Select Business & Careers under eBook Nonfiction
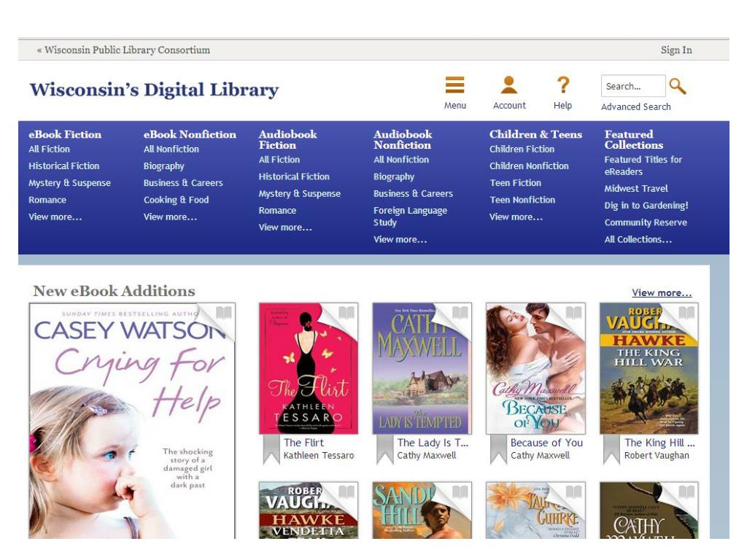 click(x=183, y=183)
